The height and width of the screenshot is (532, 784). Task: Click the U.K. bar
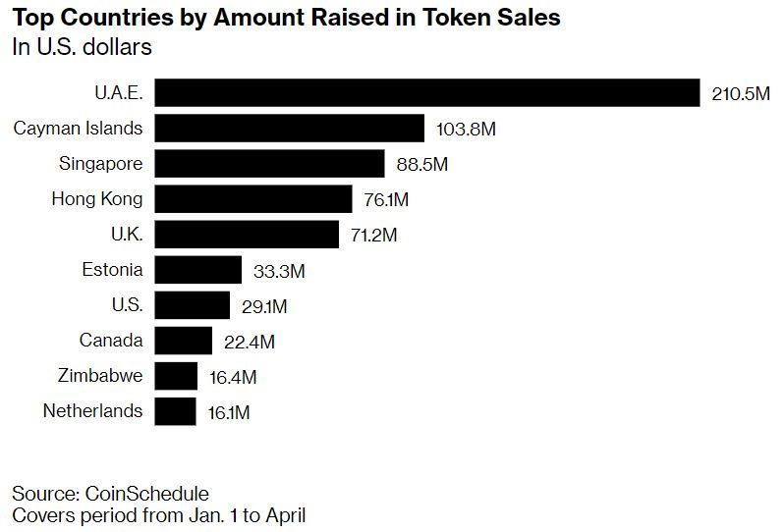click(247, 235)
